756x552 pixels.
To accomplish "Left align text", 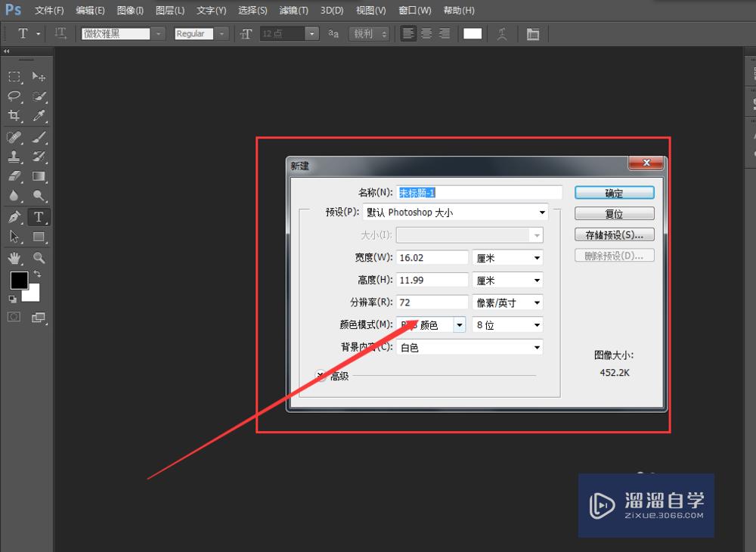I will (x=408, y=33).
